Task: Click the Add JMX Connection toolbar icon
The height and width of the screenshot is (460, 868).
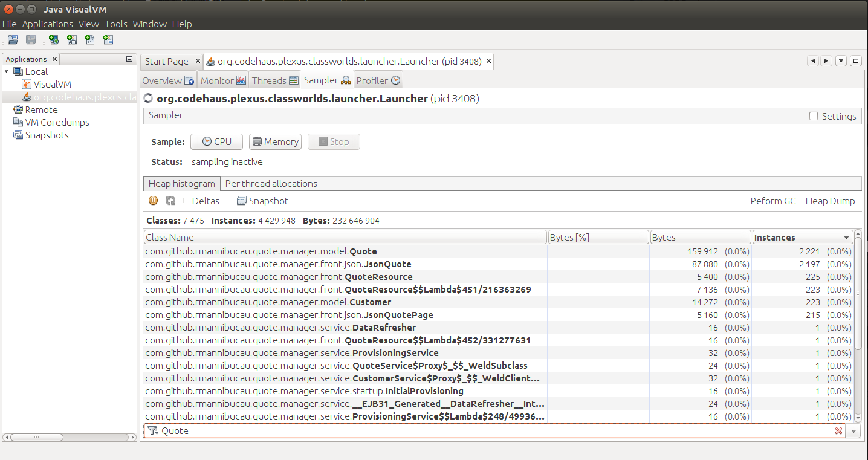Action: click(72, 40)
